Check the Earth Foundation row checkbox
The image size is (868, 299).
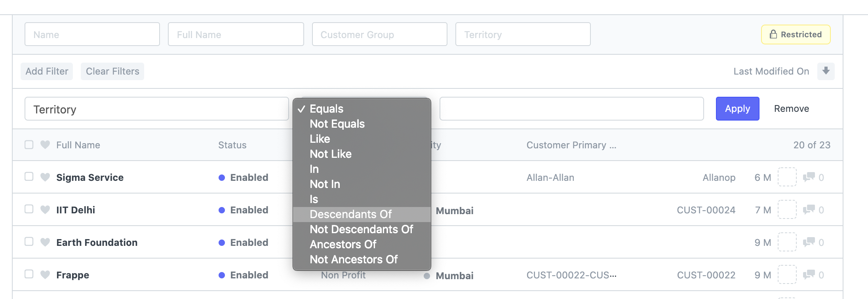(29, 241)
